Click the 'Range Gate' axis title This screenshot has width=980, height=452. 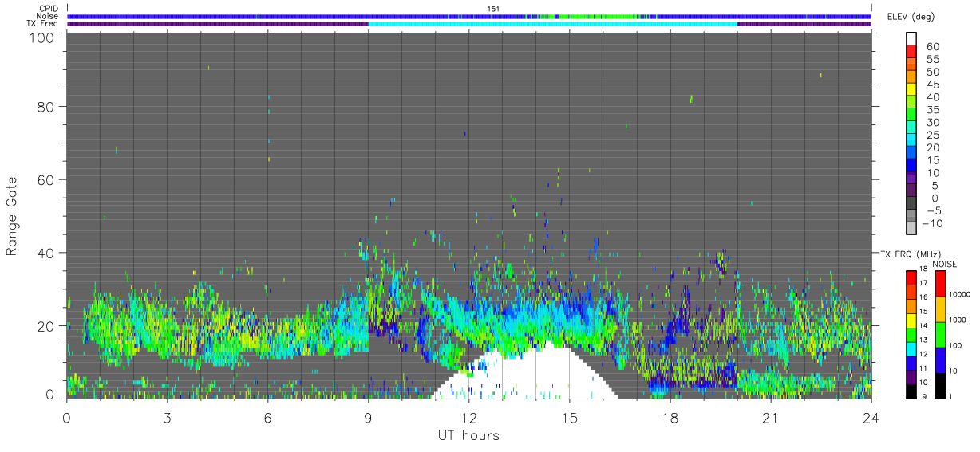[x=12, y=217]
